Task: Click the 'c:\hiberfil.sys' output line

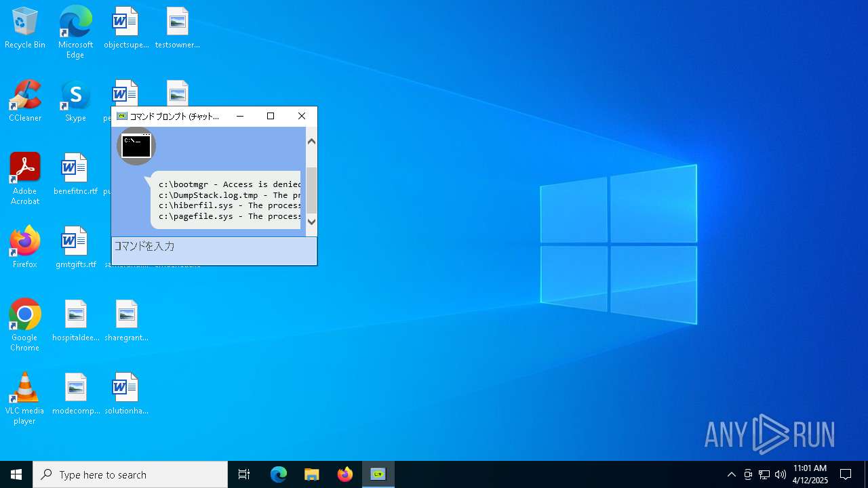Action: pos(230,205)
